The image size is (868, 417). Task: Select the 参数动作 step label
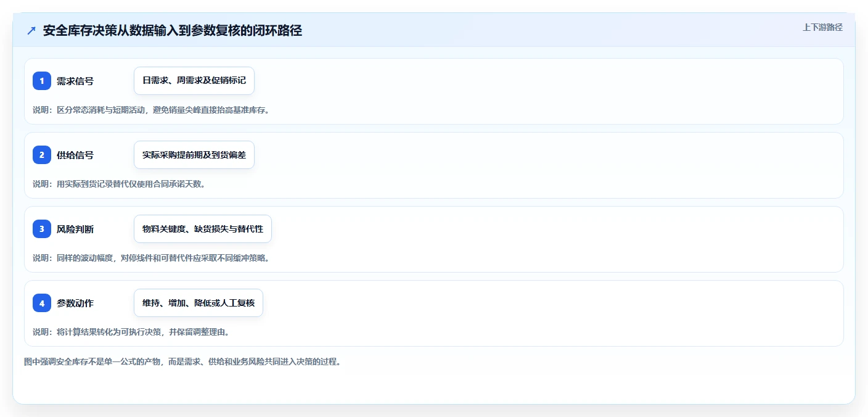coord(75,303)
